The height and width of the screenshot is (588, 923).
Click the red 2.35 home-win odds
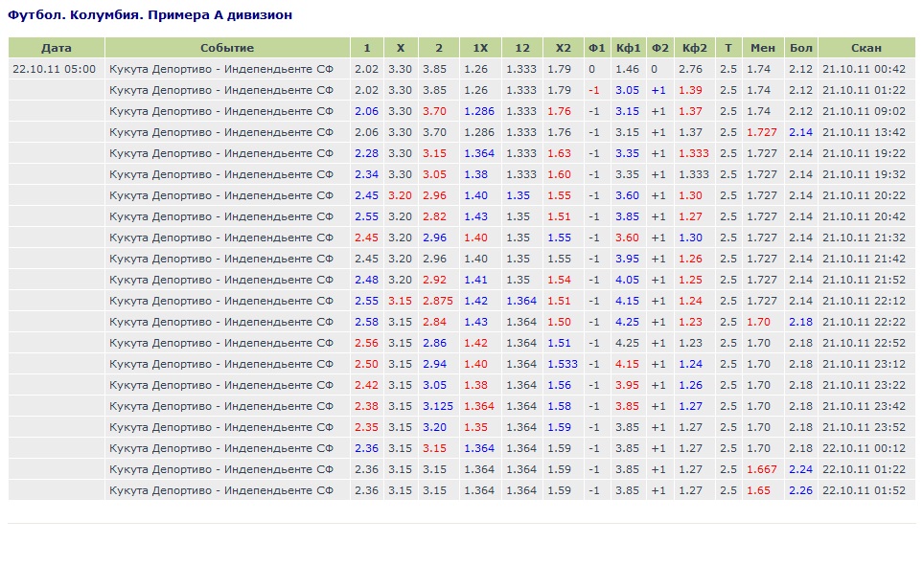click(366, 427)
